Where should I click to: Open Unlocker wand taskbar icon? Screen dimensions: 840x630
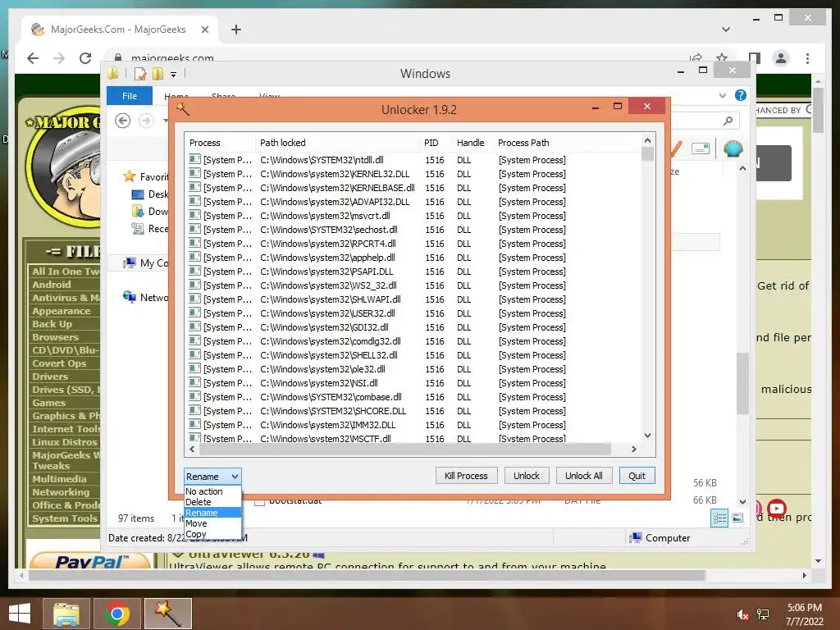[x=167, y=614]
